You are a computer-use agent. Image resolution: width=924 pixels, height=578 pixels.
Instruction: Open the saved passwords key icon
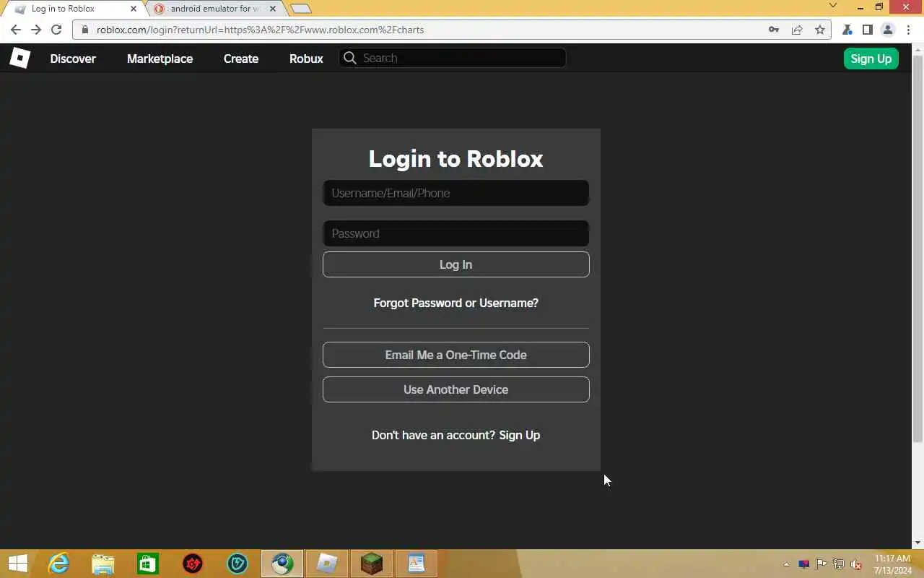tap(774, 30)
